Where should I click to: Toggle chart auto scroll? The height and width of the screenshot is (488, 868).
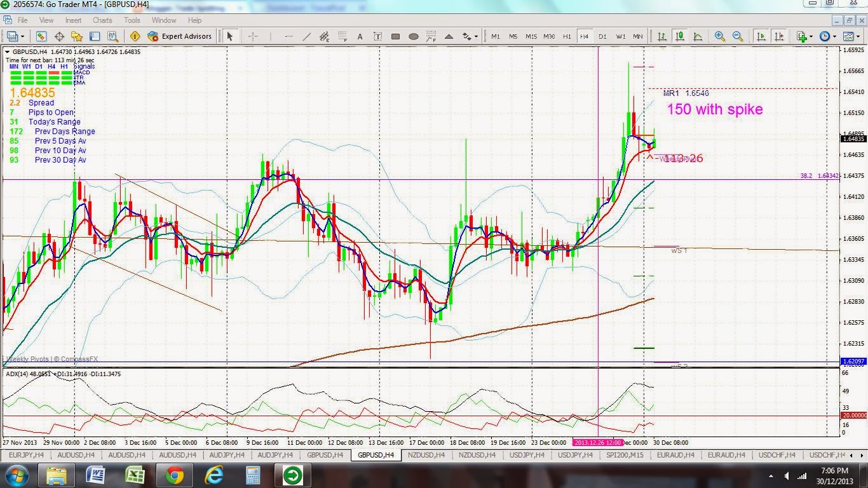(x=761, y=36)
